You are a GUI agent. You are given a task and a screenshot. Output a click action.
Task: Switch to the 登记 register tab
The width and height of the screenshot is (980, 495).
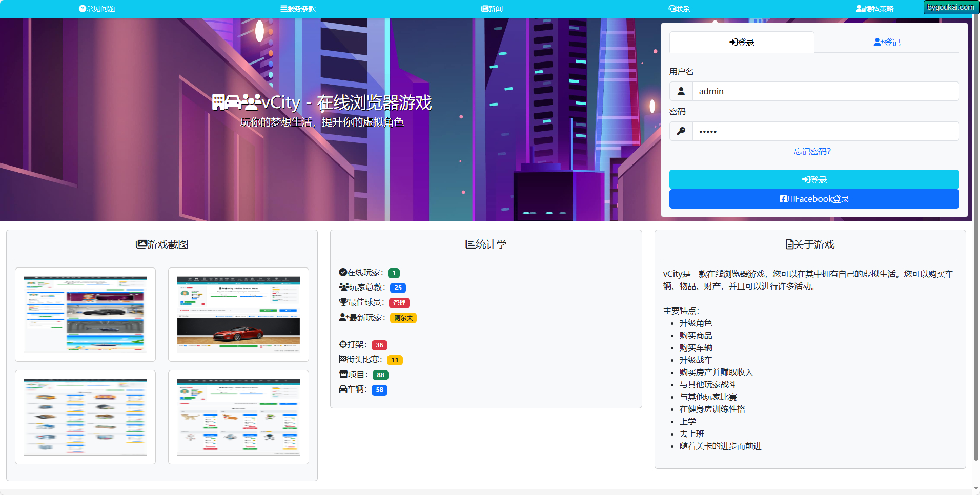(887, 43)
